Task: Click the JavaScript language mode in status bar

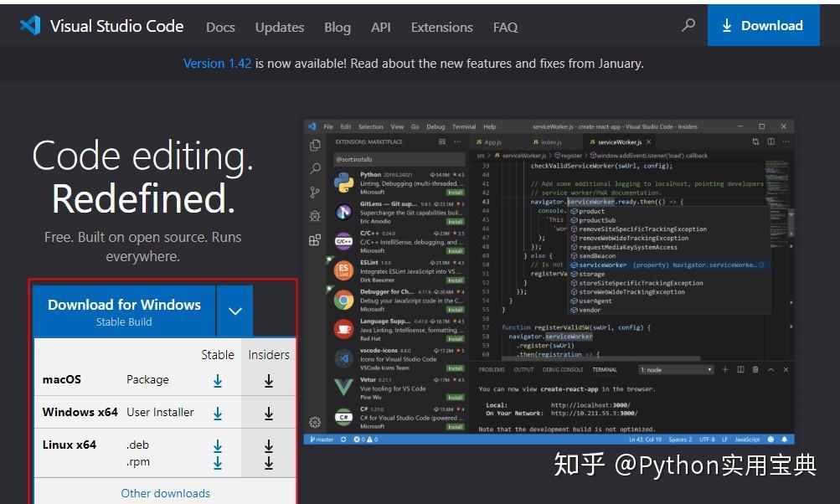Action: (747, 440)
